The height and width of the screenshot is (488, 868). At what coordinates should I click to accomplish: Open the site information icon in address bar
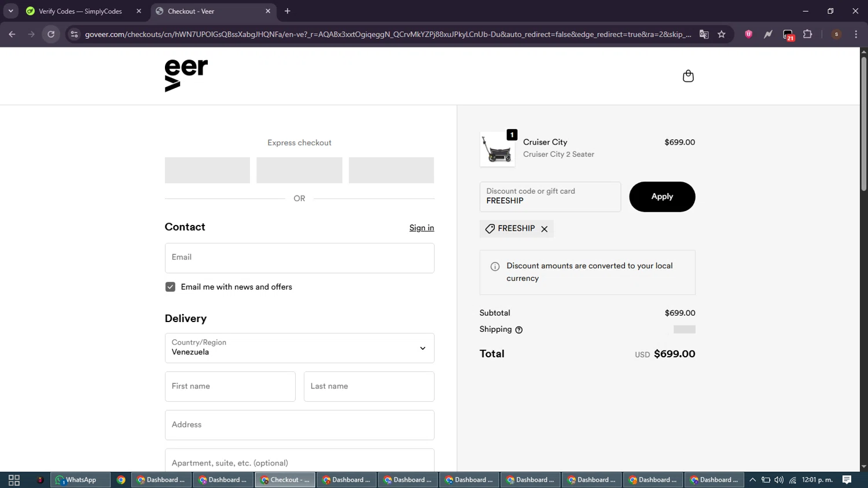[x=74, y=34]
